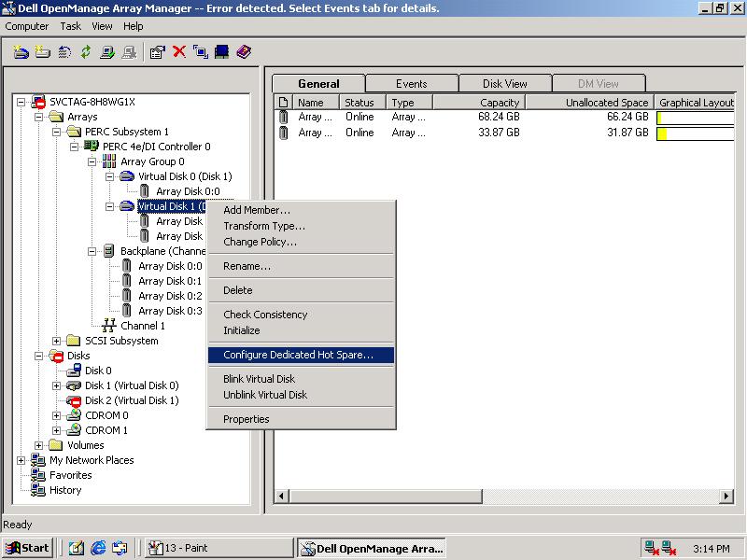Click the Start button
The height and width of the screenshot is (560, 747).
coord(27,548)
